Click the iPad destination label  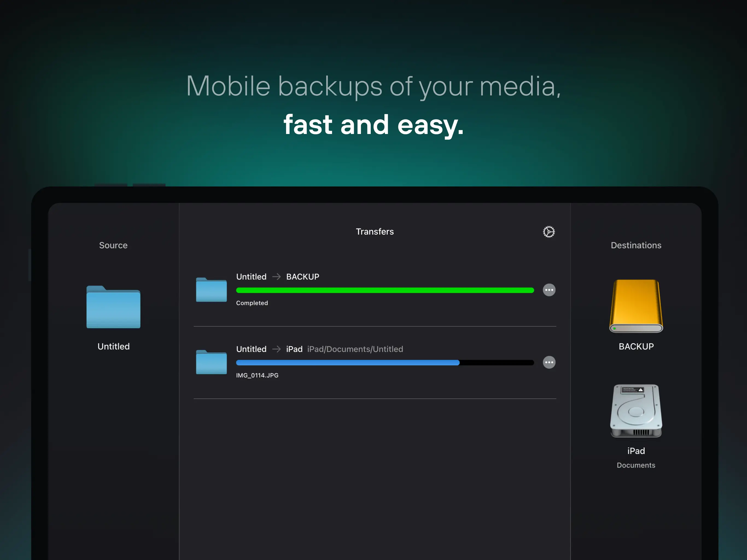(x=636, y=451)
